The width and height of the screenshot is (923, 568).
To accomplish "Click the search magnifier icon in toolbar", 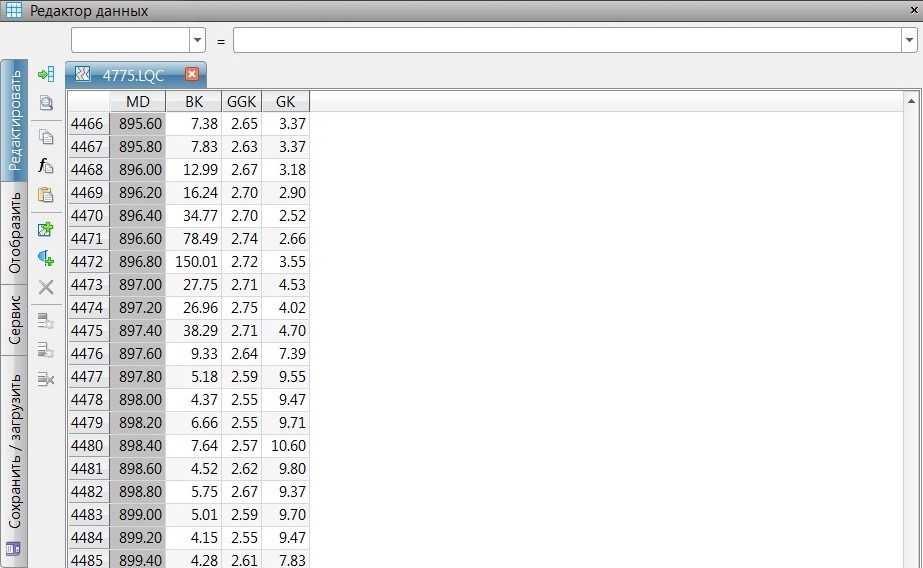I will point(46,104).
